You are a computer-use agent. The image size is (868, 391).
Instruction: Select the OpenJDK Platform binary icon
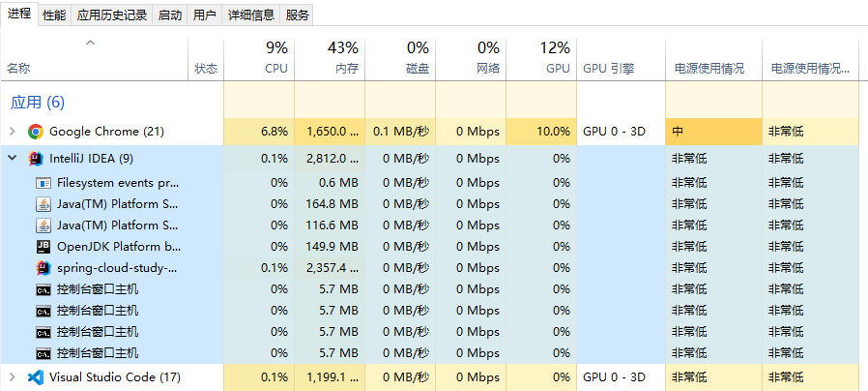[x=43, y=246]
